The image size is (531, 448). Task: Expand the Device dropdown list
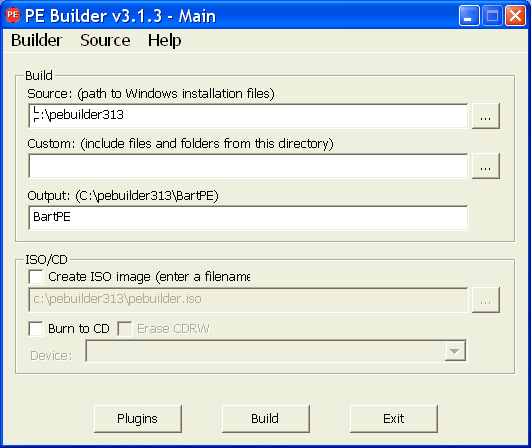coord(455,351)
